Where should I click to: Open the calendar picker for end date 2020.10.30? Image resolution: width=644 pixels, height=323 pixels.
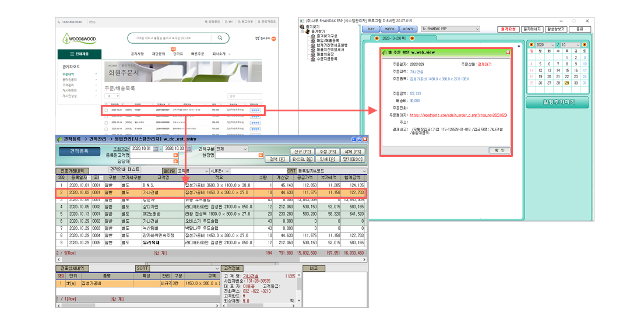(188, 149)
